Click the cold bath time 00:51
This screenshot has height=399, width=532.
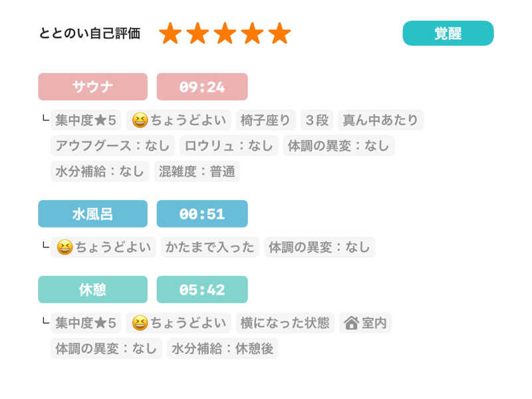point(202,213)
